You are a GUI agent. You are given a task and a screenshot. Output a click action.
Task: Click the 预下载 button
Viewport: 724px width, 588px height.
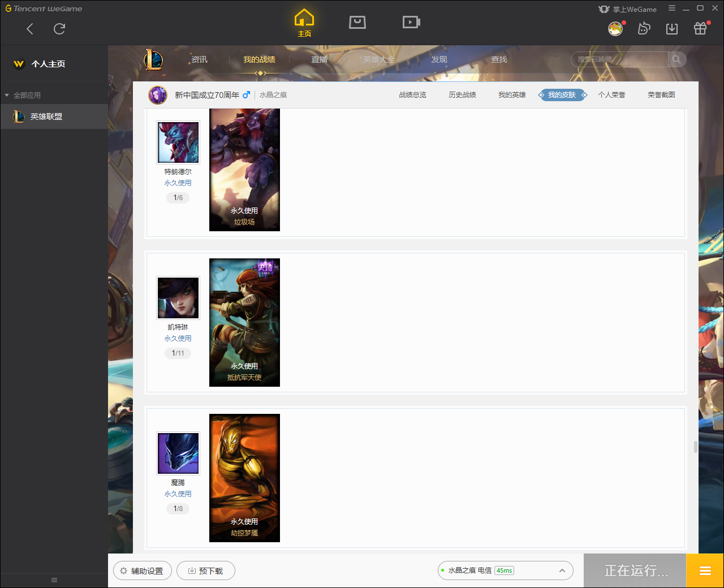[206, 570]
